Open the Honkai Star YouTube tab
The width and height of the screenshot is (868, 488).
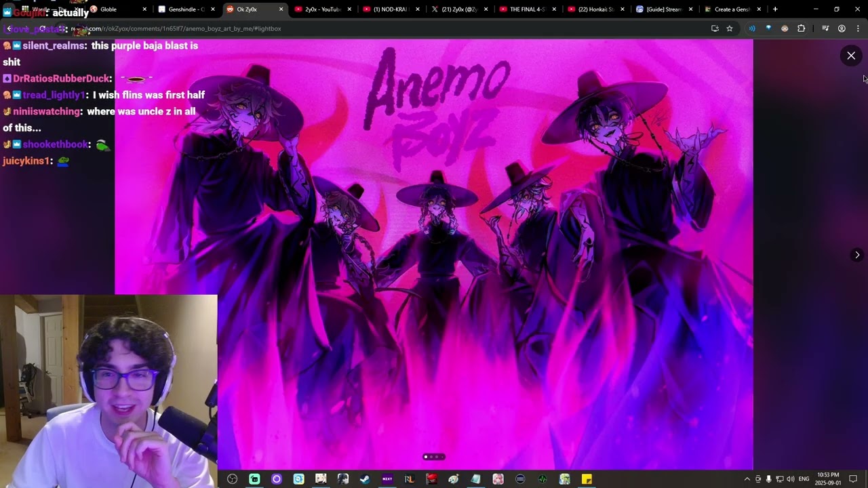(x=597, y=9)
